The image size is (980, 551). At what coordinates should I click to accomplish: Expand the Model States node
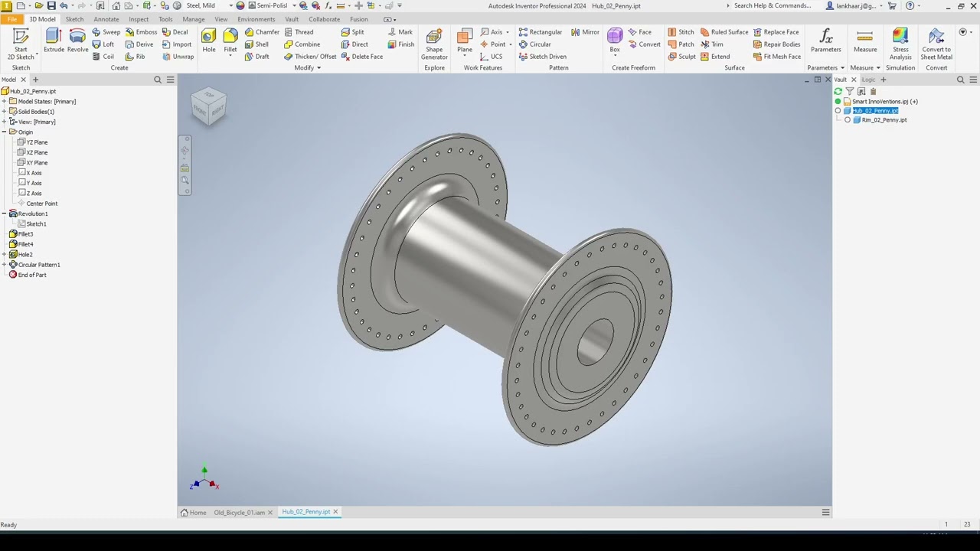tap(4, 101)
